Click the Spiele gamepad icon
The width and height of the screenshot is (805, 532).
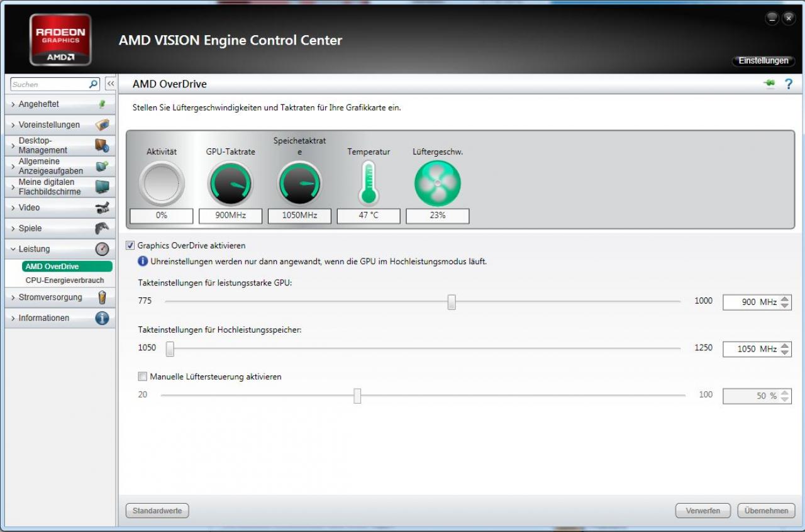102,228
